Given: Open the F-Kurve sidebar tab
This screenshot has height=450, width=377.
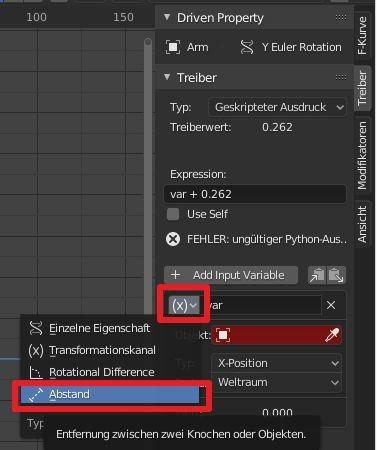Looking at the screenshot, I should (x=362, y=36).
